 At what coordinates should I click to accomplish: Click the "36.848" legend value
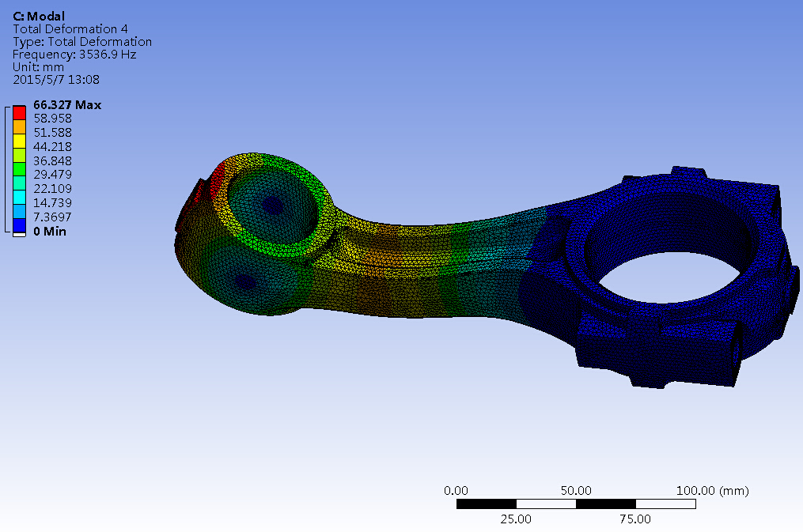coord(52,160)
